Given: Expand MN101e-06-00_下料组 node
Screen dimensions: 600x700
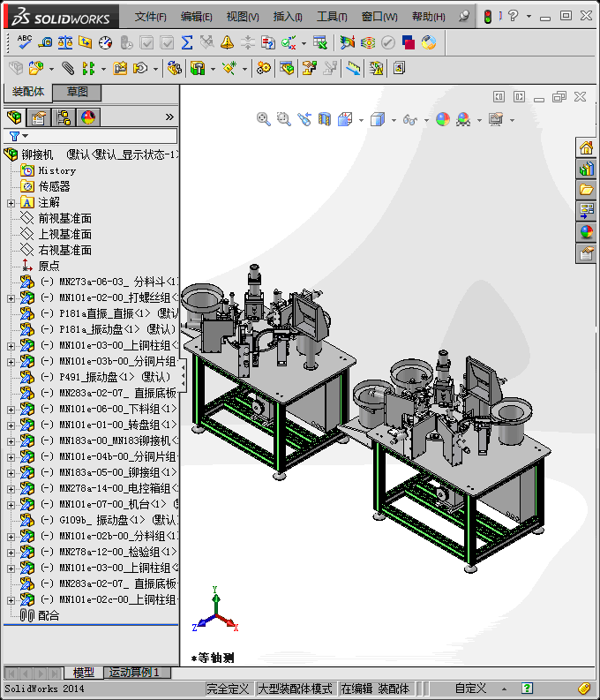Looking at the screenshot, I should pyautogui.click(x=11, y=410).
